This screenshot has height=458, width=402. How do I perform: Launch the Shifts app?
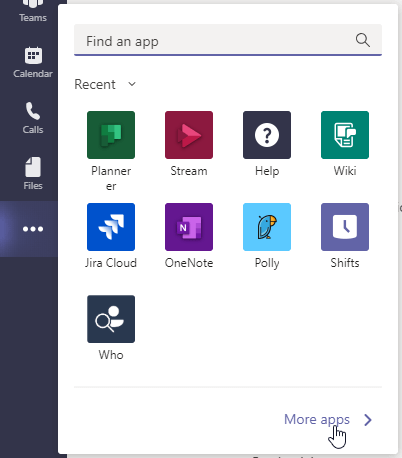(x=345, y=227)
